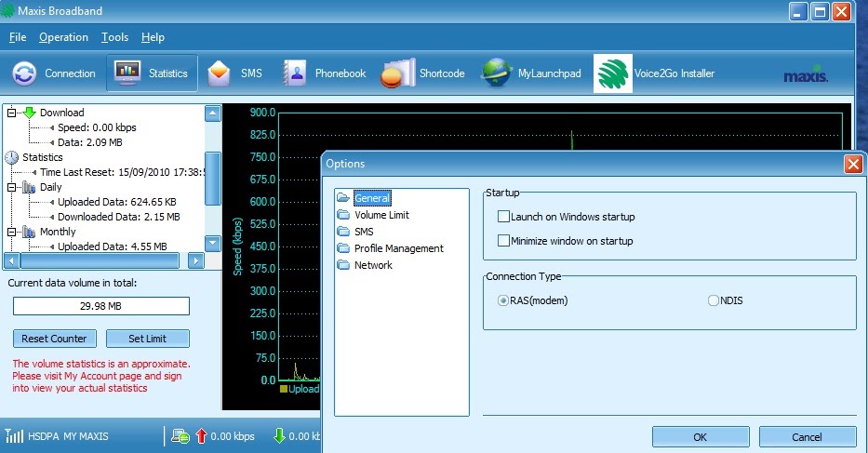Open the Tools menu
The height and width of the screenshot is (453, 868).
point(114,37)
